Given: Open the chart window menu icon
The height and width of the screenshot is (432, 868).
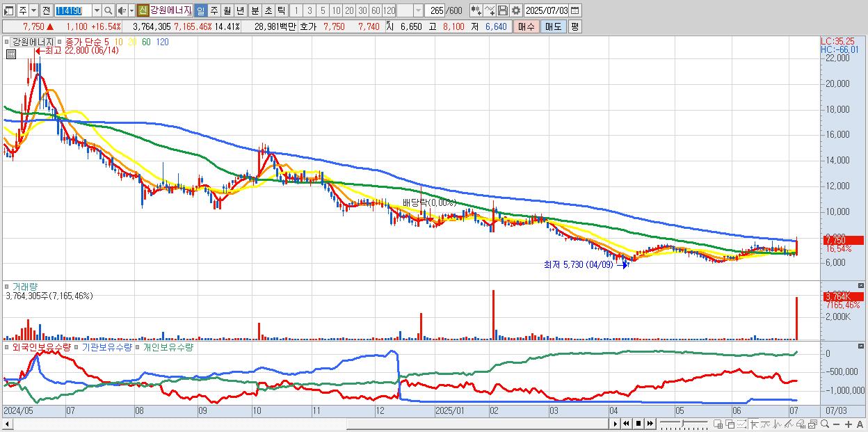Looking at the screenshot, I should click(x=8, y=11).
